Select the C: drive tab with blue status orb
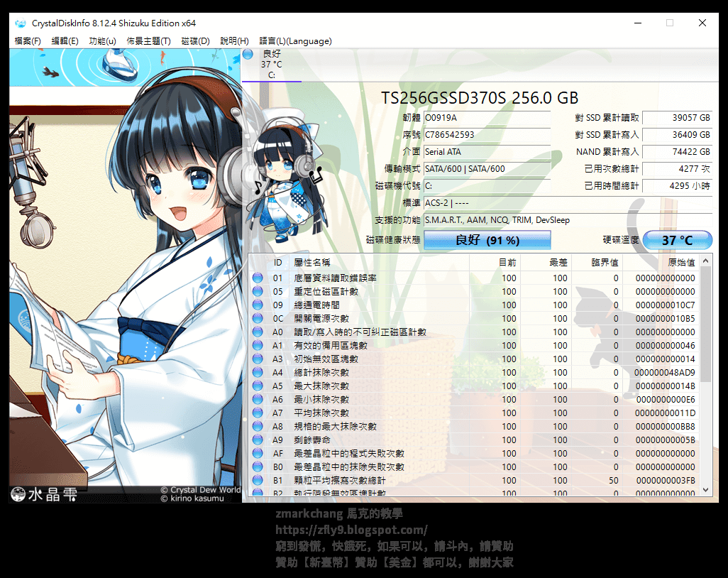 coord(271,65)
